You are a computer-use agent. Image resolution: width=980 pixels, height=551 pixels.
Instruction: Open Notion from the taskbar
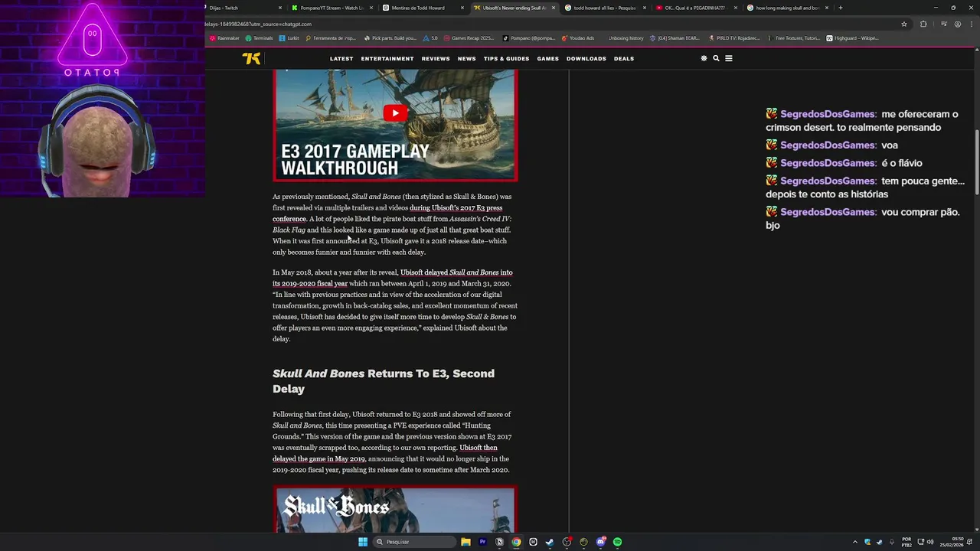pos(499,542)
